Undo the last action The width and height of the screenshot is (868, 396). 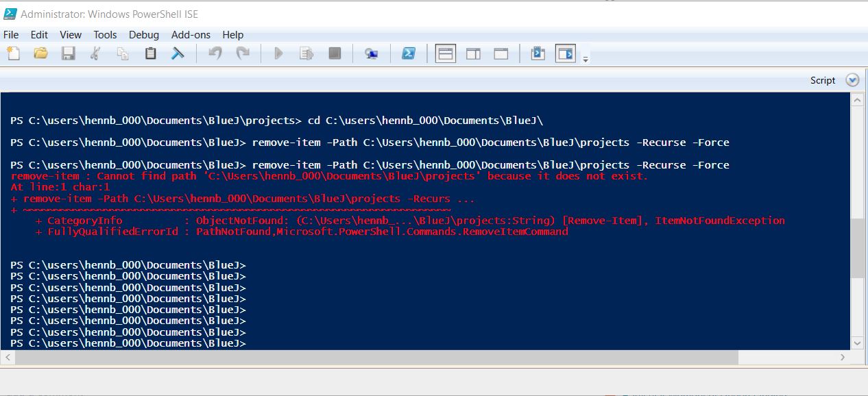215,53
